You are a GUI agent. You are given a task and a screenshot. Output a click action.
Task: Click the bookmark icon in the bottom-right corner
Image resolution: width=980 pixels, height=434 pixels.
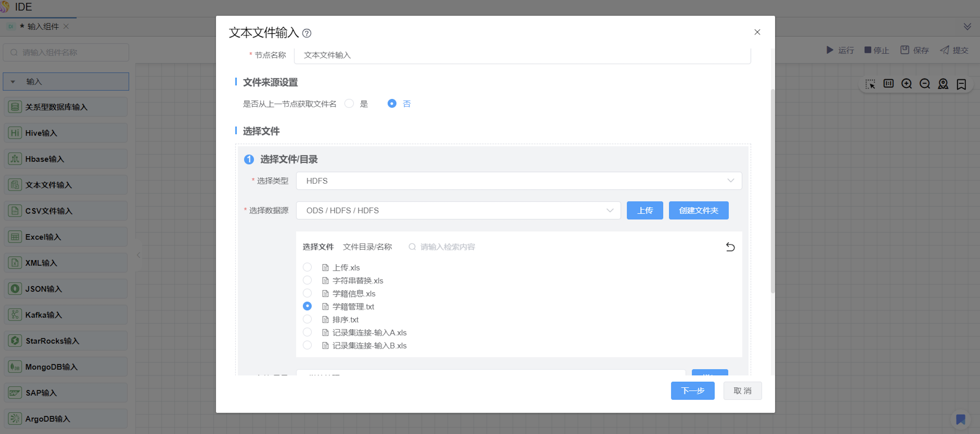tap(960, 419)
